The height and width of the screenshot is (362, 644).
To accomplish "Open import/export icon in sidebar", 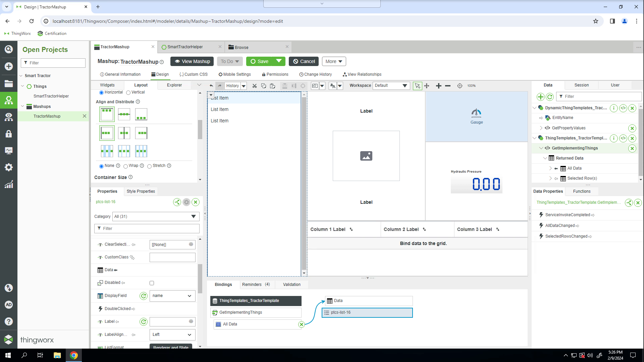I will click(x=9, y=288).
